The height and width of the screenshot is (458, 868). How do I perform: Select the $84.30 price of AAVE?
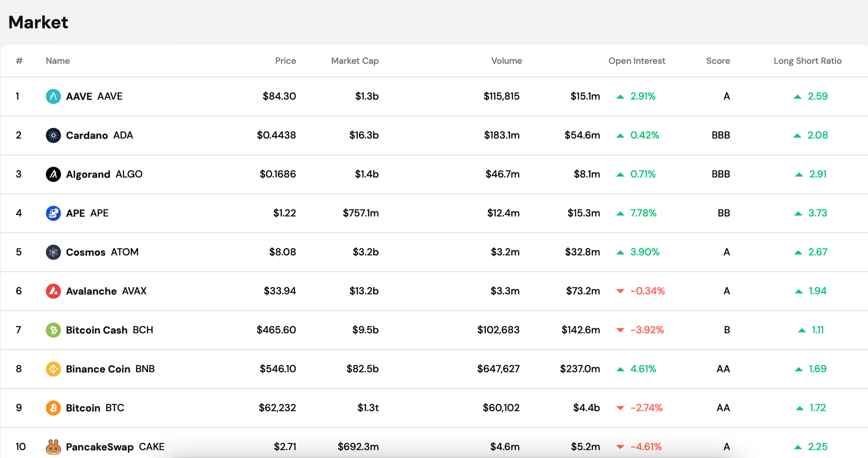[279, 96]
